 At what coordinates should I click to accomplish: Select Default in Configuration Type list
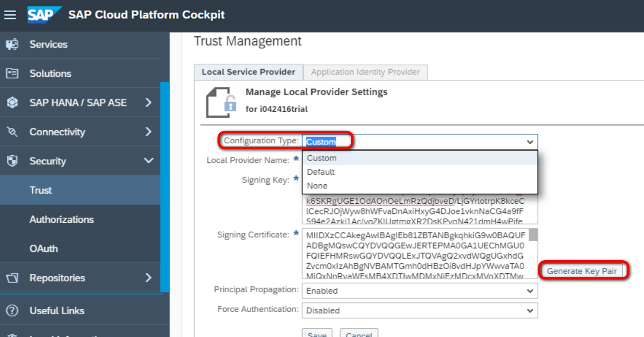click(x=321, y=172)
